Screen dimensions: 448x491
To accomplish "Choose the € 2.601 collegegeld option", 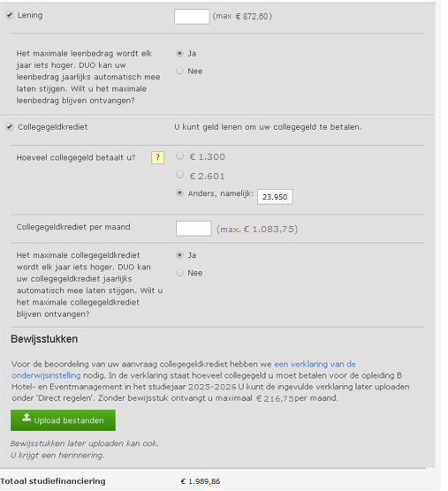I will pyautogui.click(x=179, y=175).
